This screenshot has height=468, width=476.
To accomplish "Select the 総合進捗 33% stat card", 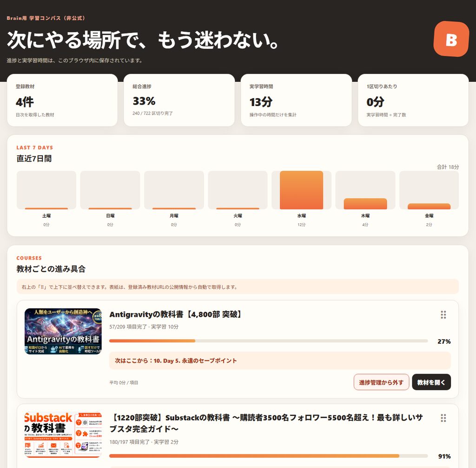I will pyautogui.click(x=179, y=100).
